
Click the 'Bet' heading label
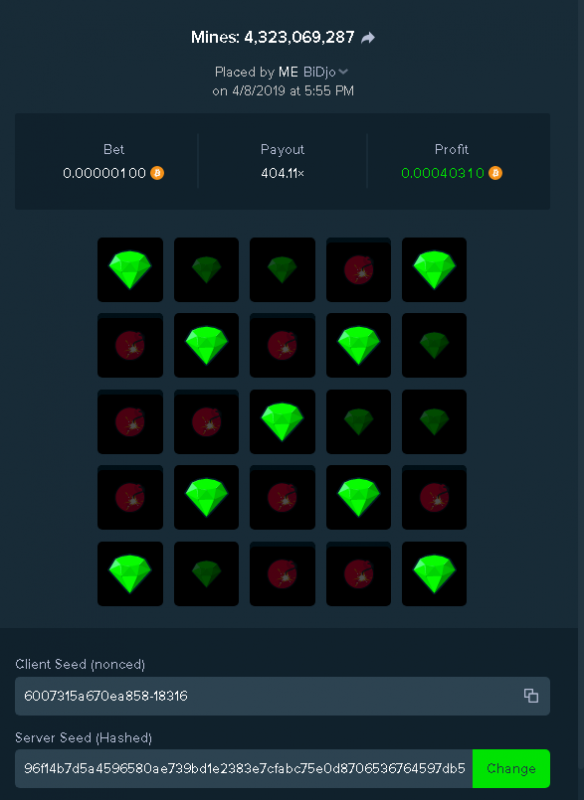[113, 149]
